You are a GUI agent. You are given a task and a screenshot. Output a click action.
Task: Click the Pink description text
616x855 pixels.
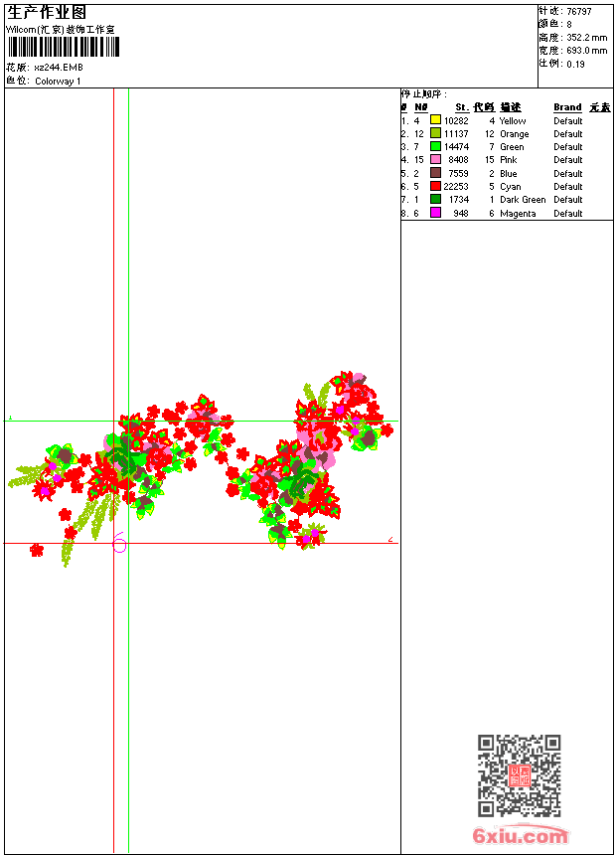508,160
